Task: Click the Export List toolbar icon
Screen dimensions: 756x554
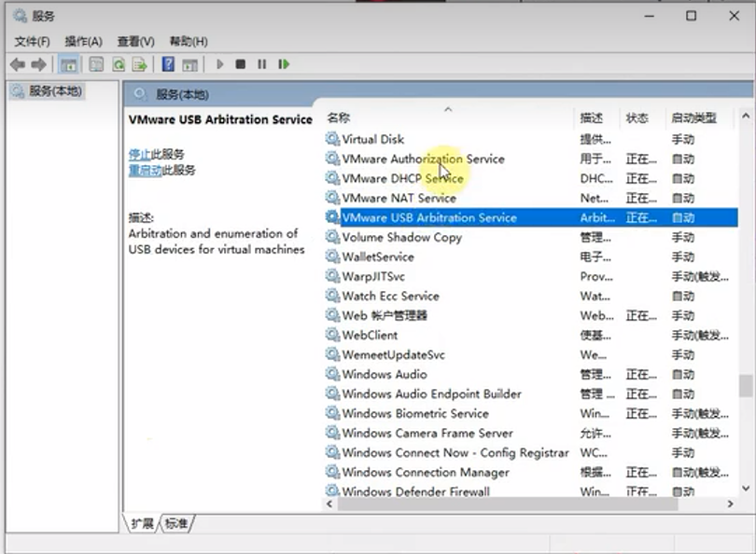Action: tap(140, 64)
